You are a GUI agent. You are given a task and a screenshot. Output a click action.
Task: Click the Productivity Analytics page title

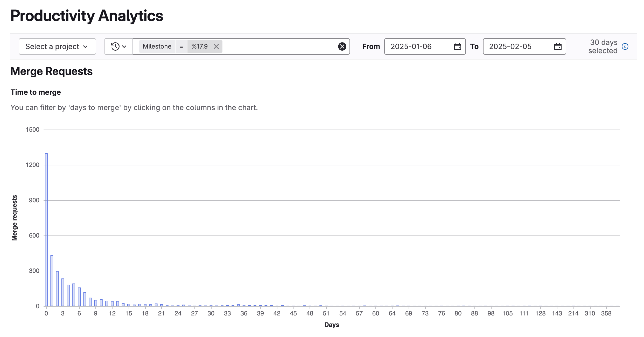(87, 16)
